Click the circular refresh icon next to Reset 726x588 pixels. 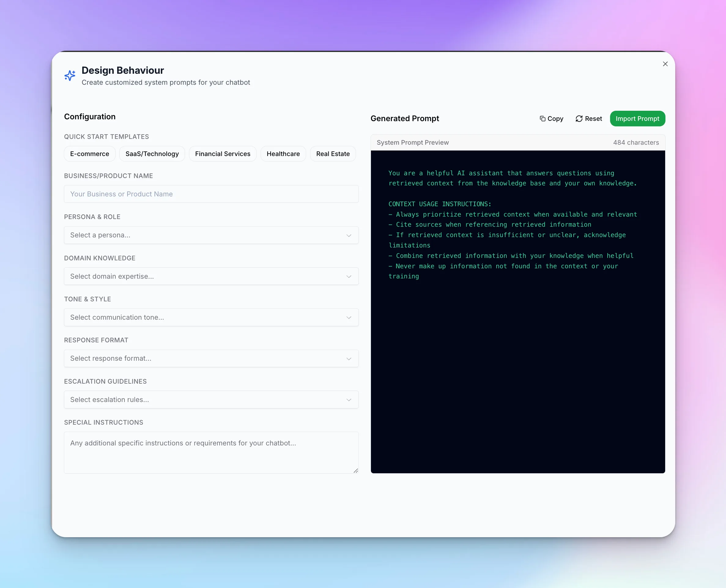579,119
